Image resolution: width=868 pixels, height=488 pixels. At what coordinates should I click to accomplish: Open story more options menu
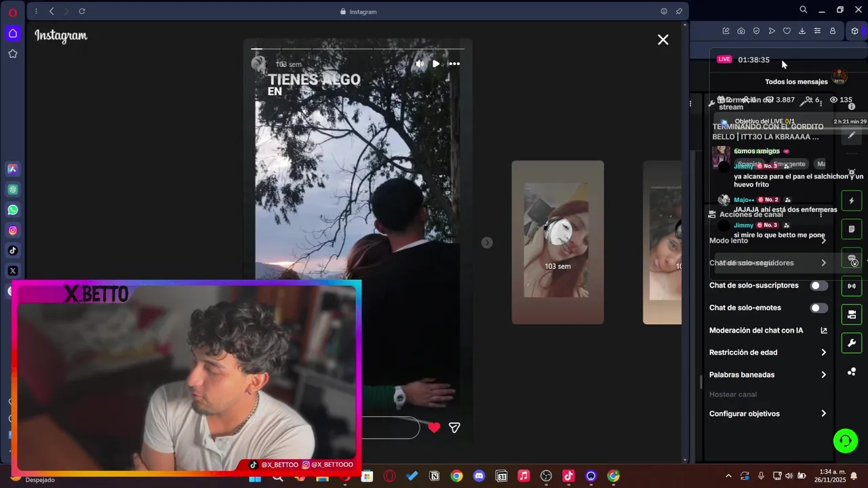(454, 64)
